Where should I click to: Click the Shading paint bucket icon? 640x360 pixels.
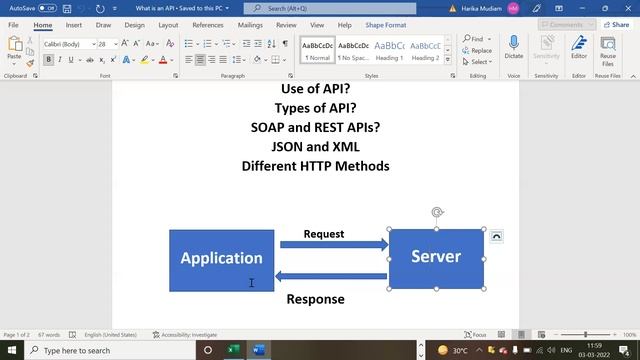257,60
